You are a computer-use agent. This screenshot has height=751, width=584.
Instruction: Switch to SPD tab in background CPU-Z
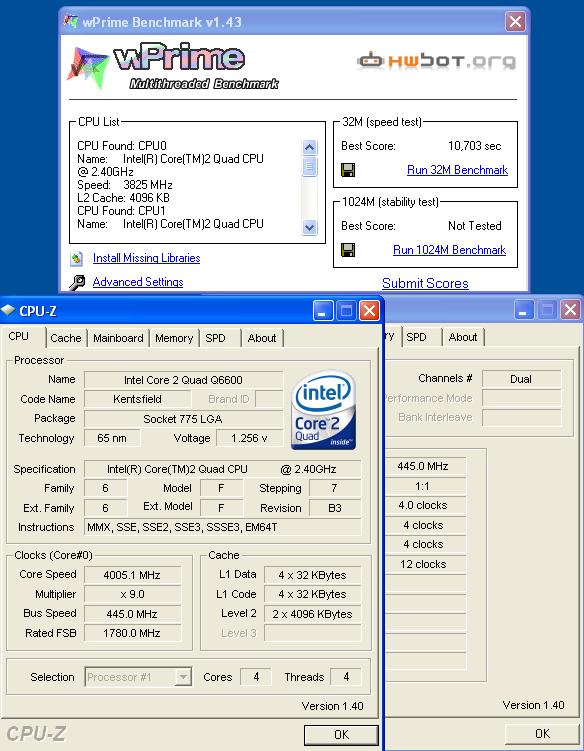pos(416,337)
